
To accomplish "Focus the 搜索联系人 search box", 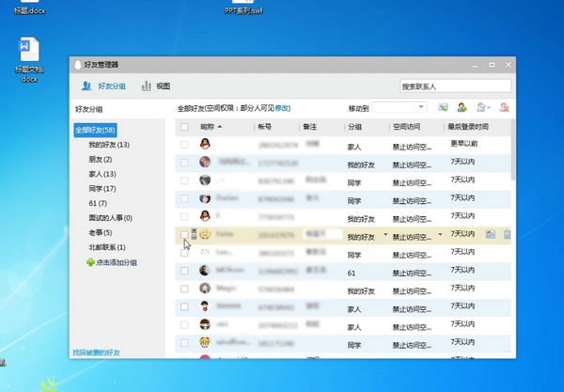I will tap(455, 86).
